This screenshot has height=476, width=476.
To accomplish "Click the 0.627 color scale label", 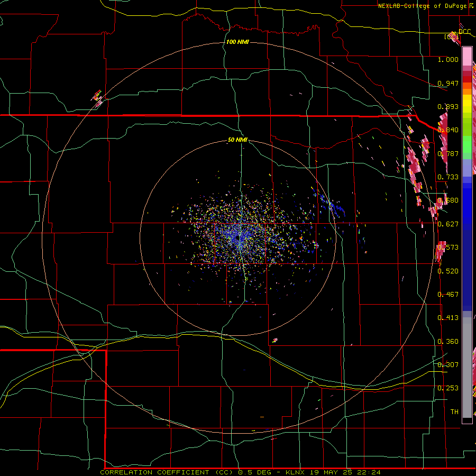I will tap(448, 224).
